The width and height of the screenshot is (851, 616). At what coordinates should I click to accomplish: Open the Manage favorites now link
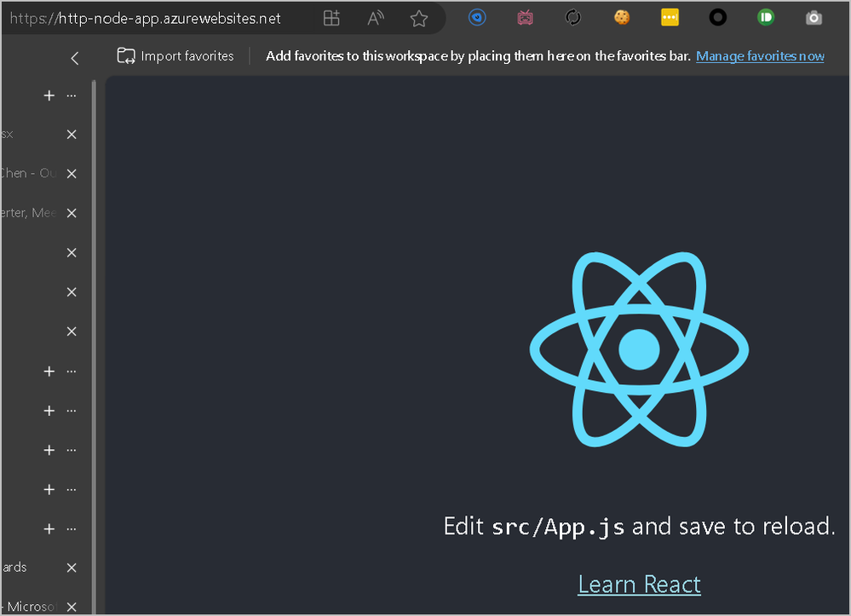(x=760, y=56)
